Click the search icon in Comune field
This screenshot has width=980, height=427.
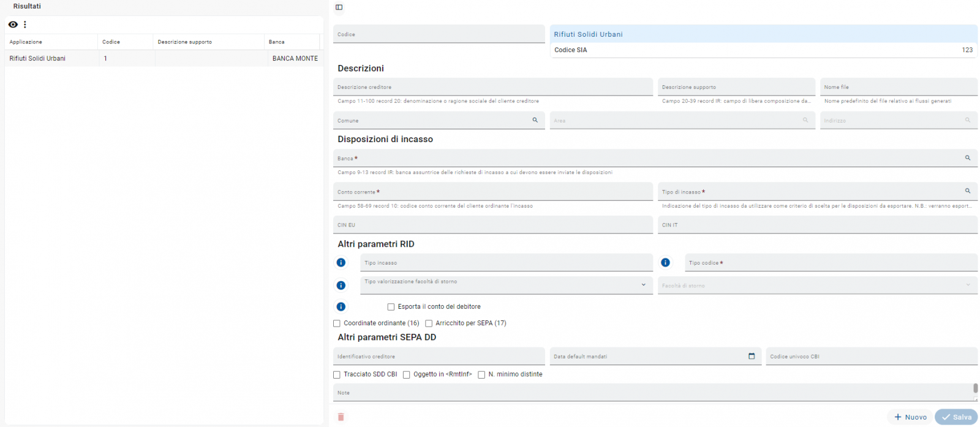click(x=535, y=120)
